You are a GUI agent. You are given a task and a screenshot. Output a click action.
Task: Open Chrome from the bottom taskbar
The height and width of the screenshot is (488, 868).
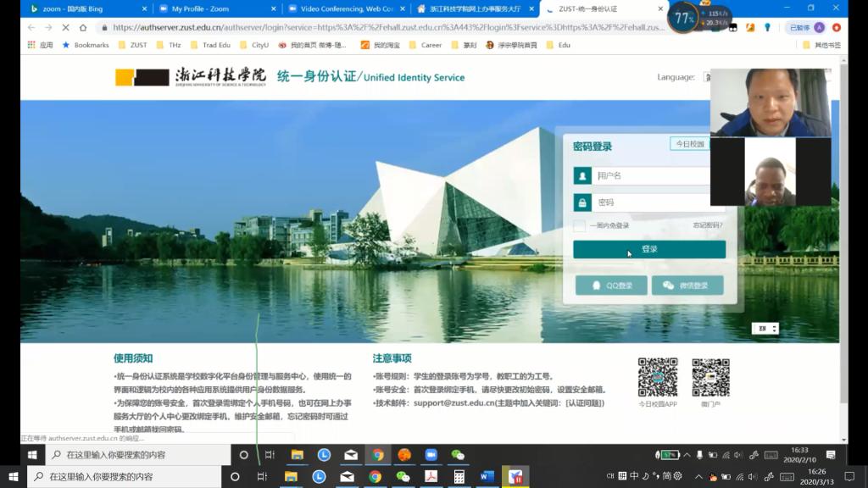click(x=375, y=477)
